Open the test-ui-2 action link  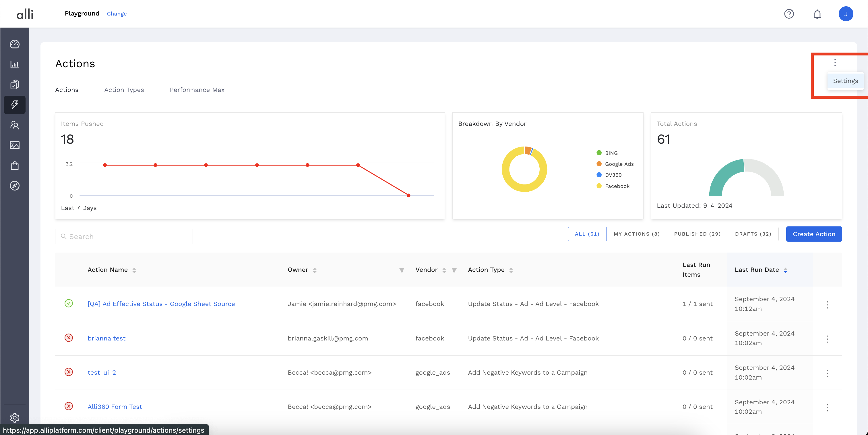(x=102, y=372)
